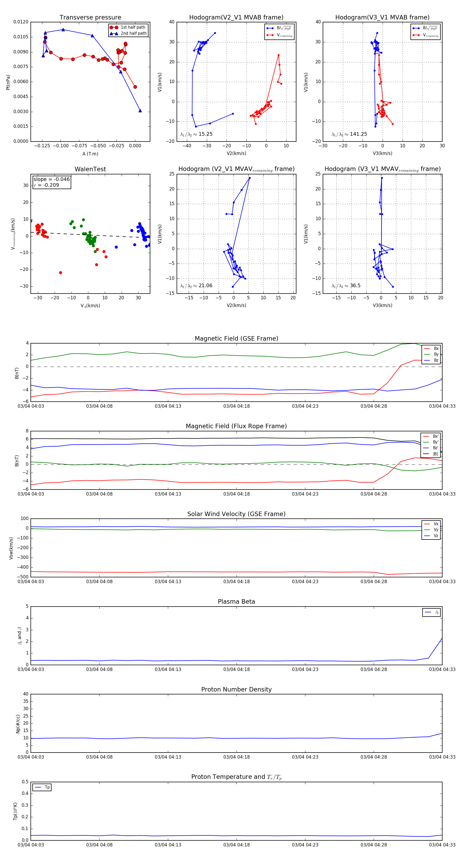Click the "03/04 04:13" tick under Solar Wind Velocity
Screen dimensions: 473x868
pyautogui.click(x=168, y=582)
